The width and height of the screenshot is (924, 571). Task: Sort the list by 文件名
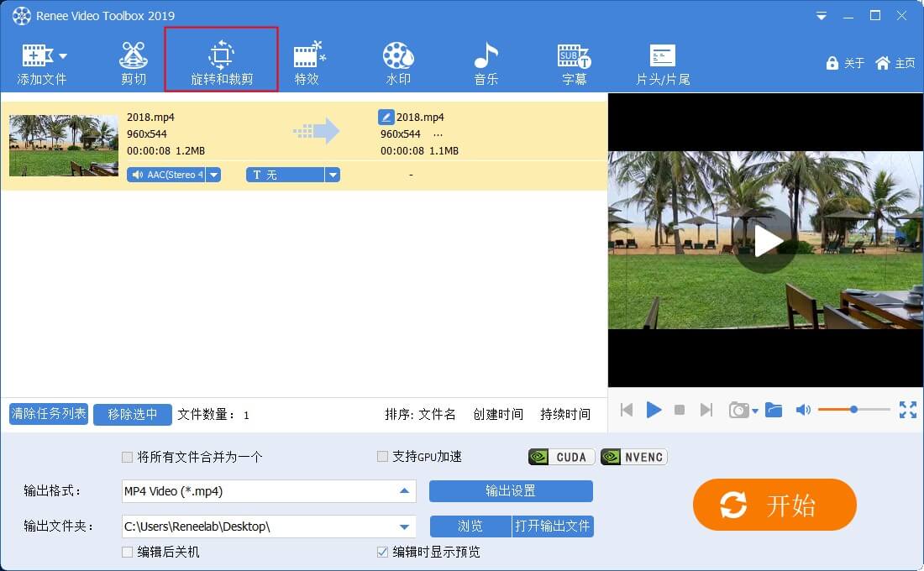[437, 414]
